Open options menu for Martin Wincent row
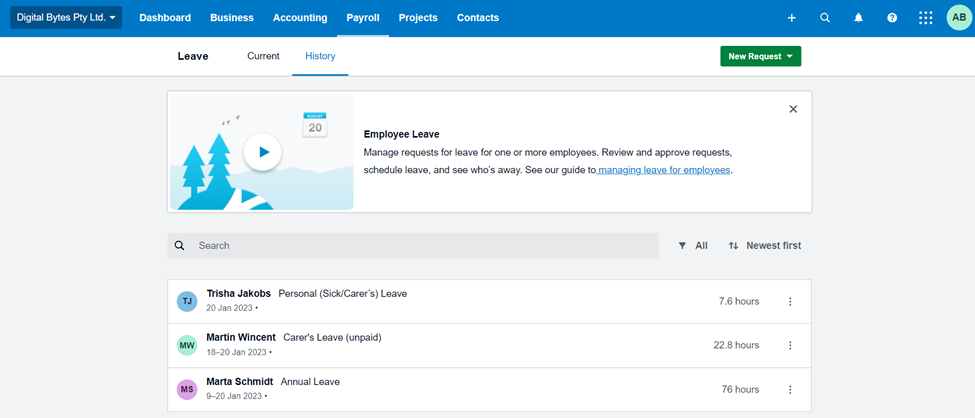The height and width of the screenshot is (418, 975). pos(790,345)
